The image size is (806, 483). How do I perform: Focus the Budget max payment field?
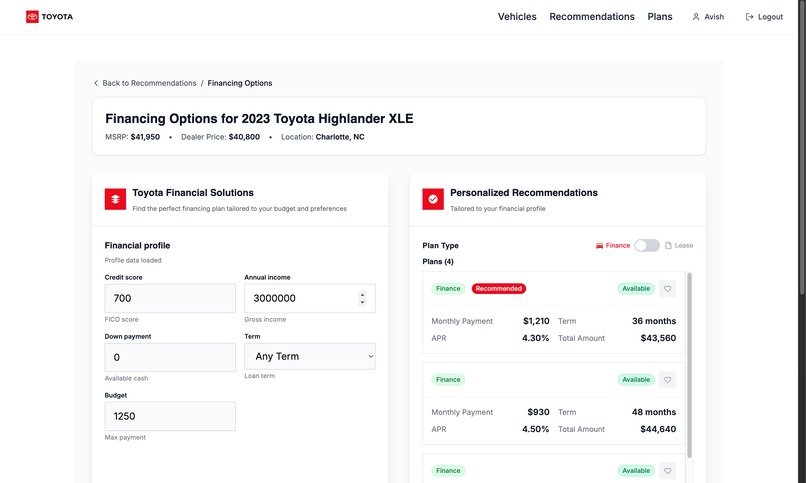click(170, 416)
